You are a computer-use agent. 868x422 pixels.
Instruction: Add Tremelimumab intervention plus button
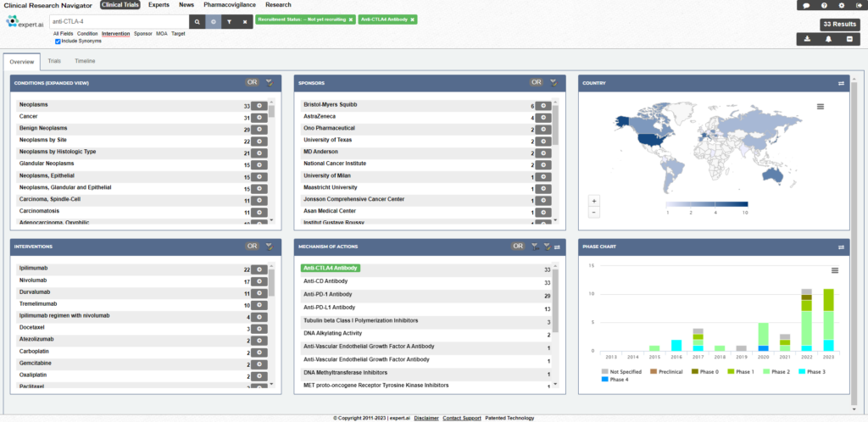[x=259, y=305]
